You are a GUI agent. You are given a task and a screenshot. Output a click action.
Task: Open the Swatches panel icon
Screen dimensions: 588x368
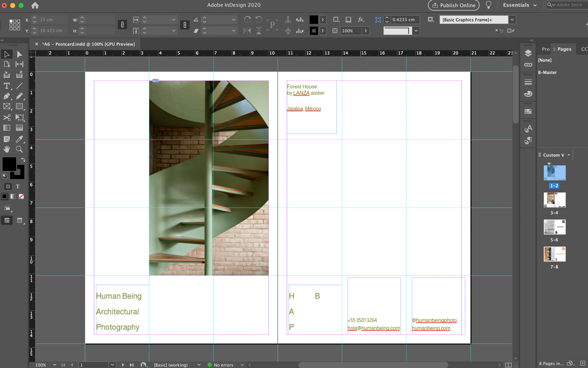(528, 112)
